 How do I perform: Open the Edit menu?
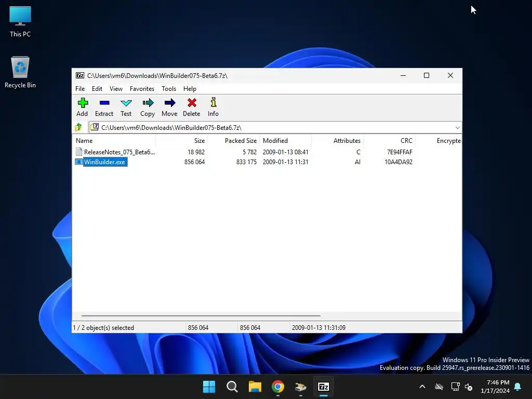tap(97, 88)
